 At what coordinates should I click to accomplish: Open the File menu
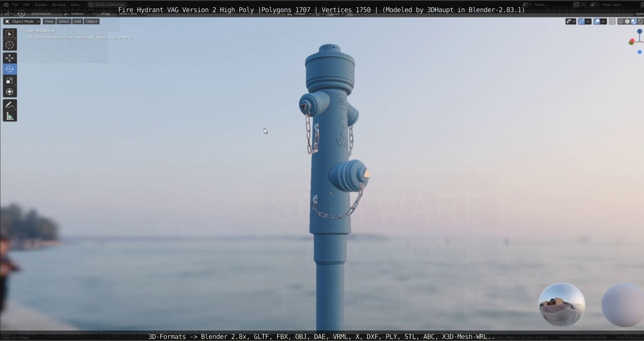point(15,5)
